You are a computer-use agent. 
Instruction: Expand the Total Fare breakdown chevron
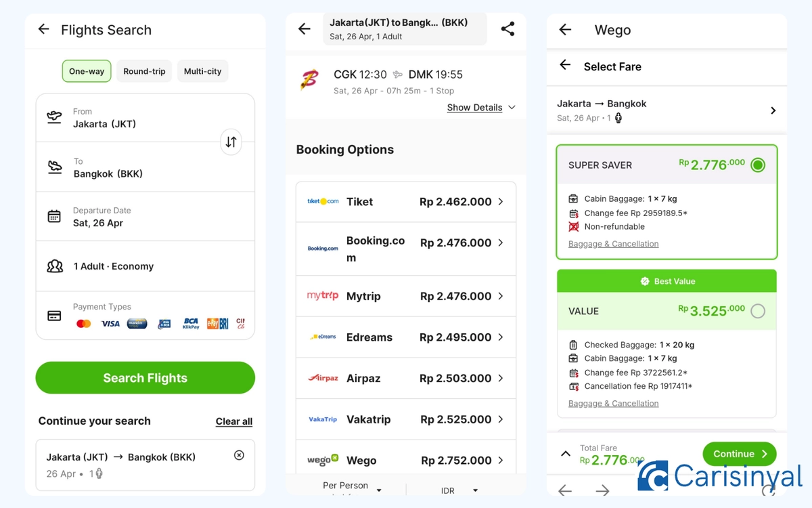(x=566, y=454)
